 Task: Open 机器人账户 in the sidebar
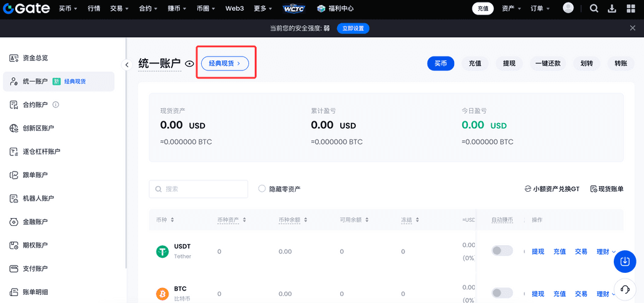pyautogui.click(x=38, y=199)
